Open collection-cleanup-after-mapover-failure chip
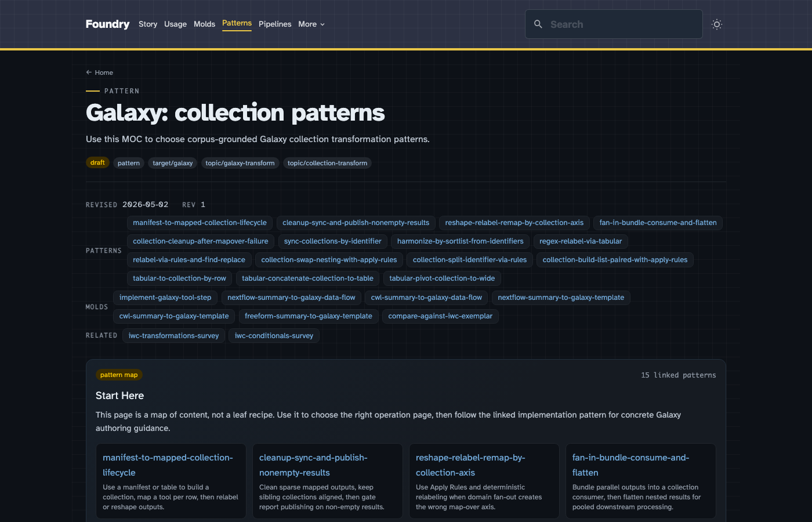Image resolution: width=812 pixels, height=522 pixels. pyautogui.click(x=201, y=241)
